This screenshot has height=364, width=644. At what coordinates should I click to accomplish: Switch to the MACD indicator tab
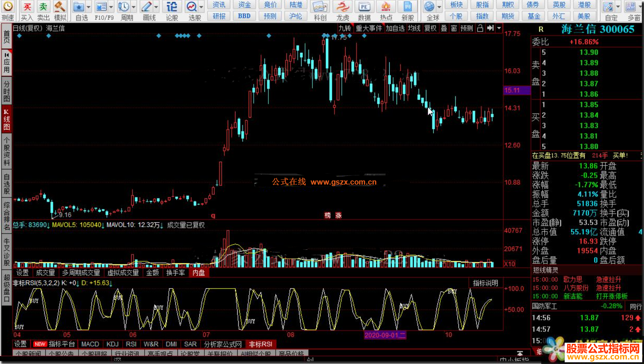click(x=90, y=344)
